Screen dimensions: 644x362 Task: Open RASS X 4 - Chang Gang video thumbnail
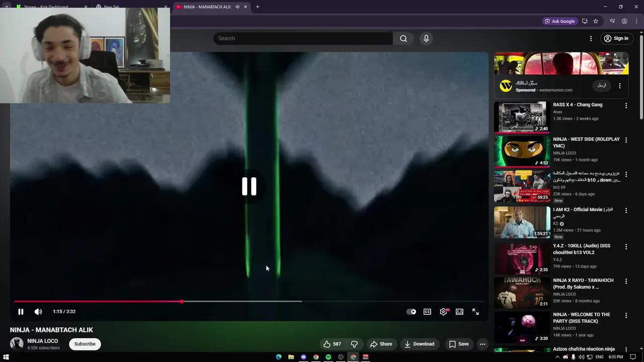tap(522, 117)
